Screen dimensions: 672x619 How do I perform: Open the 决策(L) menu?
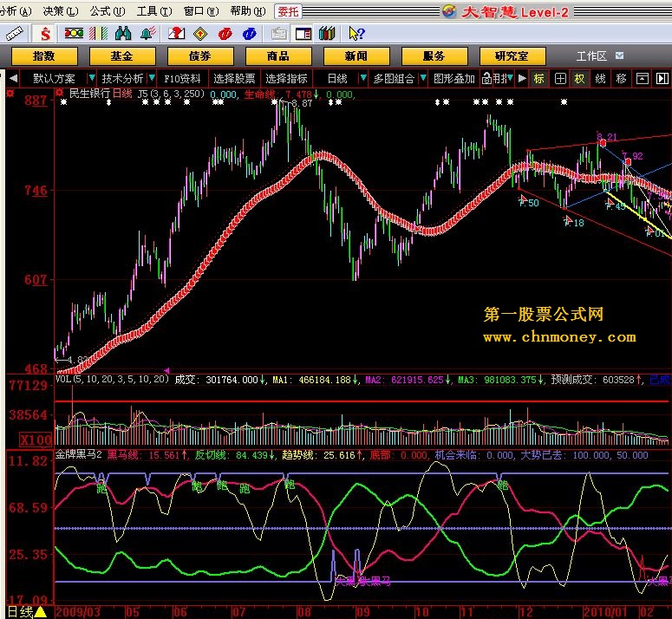tap(61, 11)
